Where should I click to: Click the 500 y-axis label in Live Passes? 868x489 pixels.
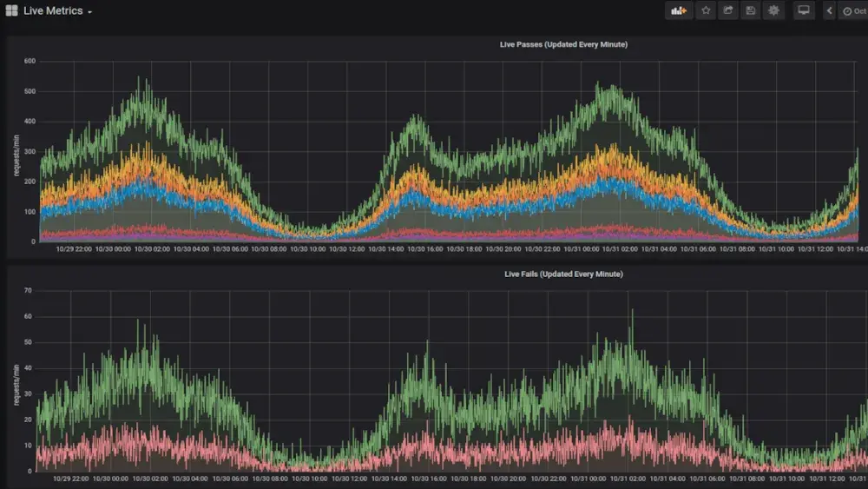pyautogui.click(x=30, y=91)
